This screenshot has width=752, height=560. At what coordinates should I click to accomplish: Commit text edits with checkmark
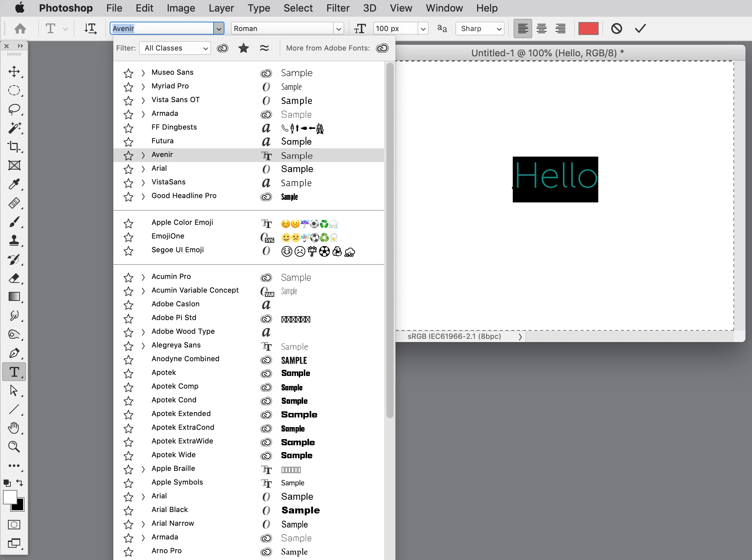[640, 28]
